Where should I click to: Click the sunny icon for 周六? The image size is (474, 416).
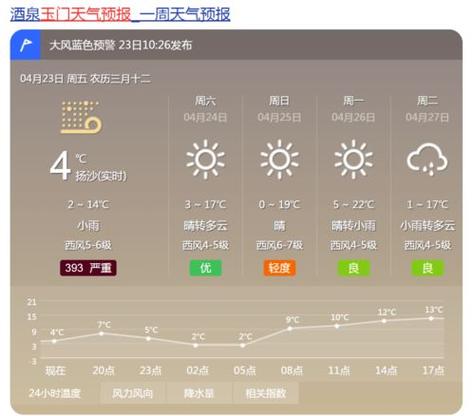click(205, 159)
